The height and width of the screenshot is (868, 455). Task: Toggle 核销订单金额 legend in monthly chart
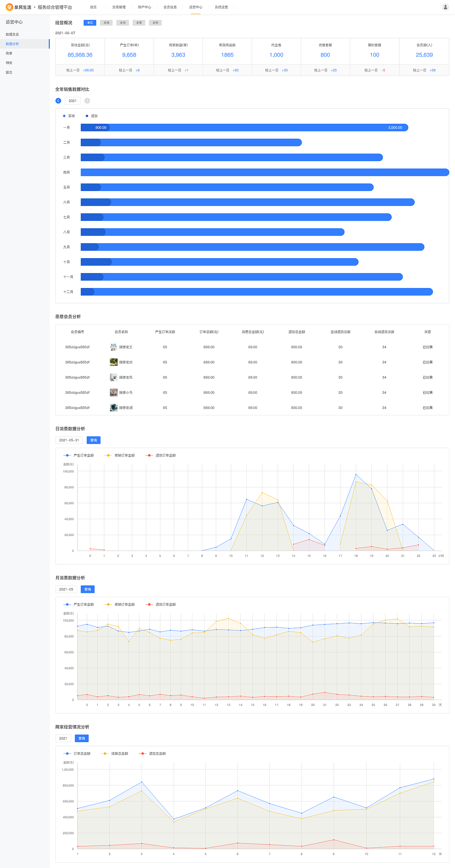[x=119, y=604]
